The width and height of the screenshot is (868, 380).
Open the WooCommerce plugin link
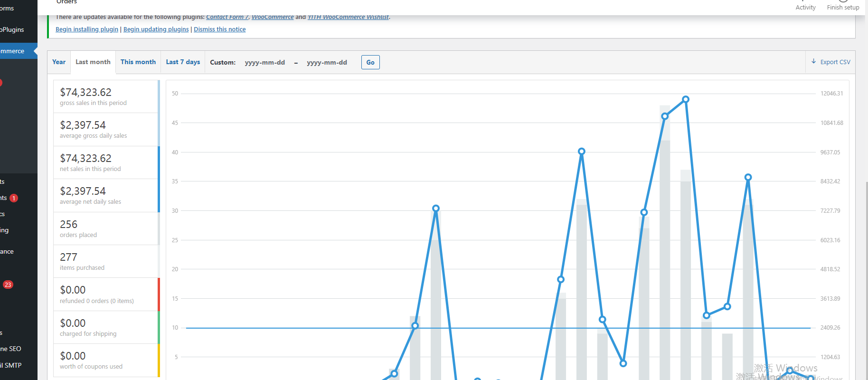273,17
